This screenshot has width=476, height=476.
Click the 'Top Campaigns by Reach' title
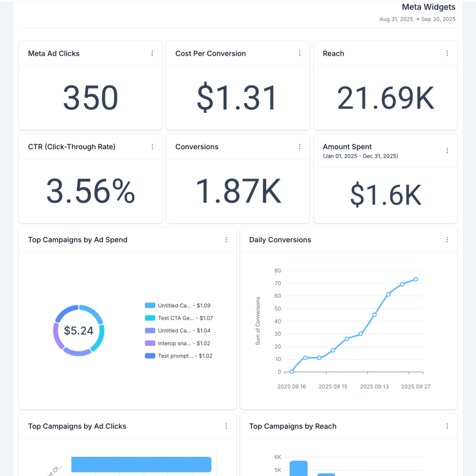point(293,426)
